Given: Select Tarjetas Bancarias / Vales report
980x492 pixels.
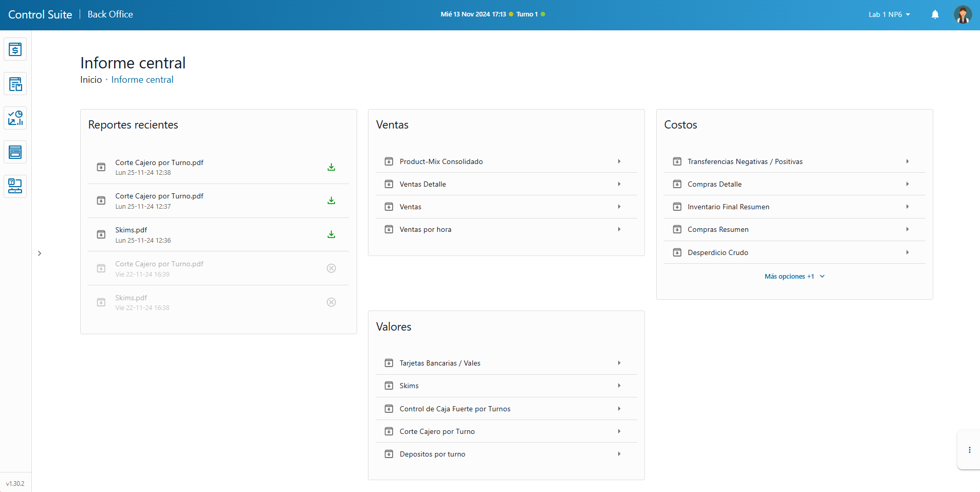Looking at the screenshot, I should click(440, 363).
